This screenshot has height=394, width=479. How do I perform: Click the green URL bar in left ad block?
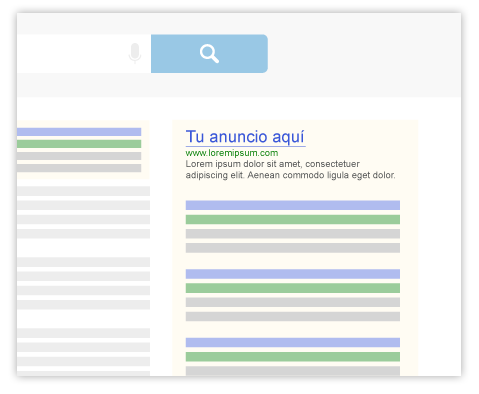79,144
